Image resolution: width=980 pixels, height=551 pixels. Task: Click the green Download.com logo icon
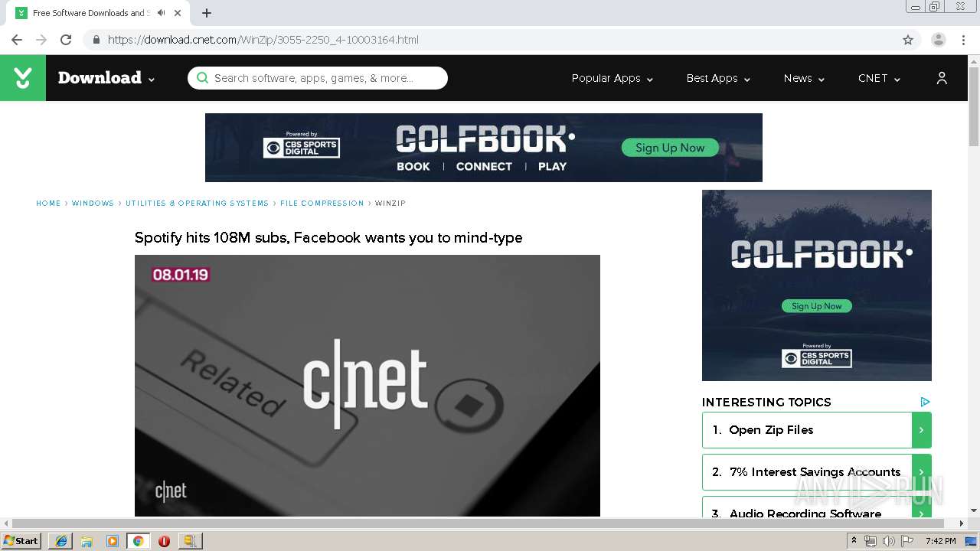coord(23,78)
